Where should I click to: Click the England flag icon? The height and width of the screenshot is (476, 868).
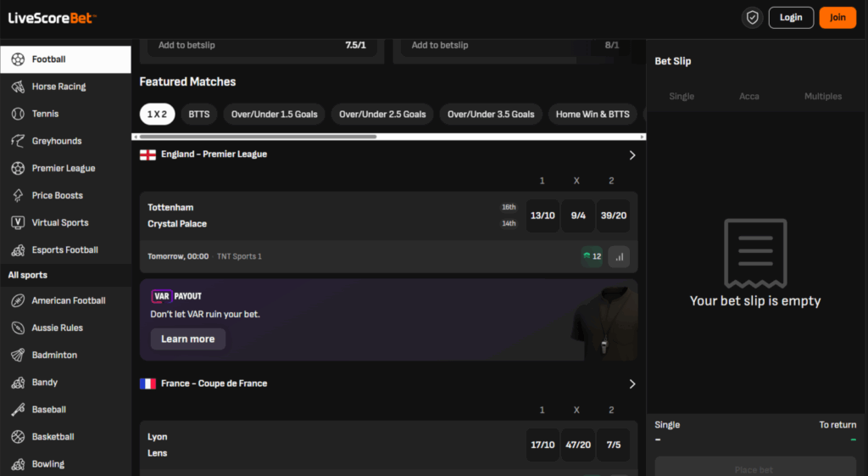[147, 154]
